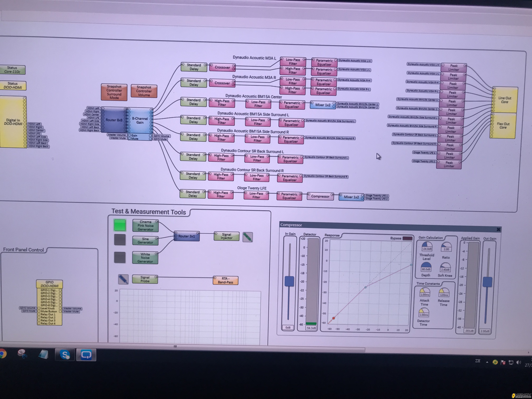Click the injector icon right of Signal Injector
Image resolution: width=532 pixels, height=399 pixels.
point(248,237)
